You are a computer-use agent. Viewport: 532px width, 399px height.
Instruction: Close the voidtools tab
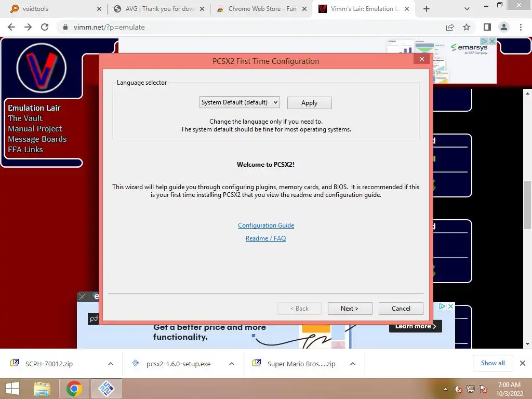[x=99, y=9]
